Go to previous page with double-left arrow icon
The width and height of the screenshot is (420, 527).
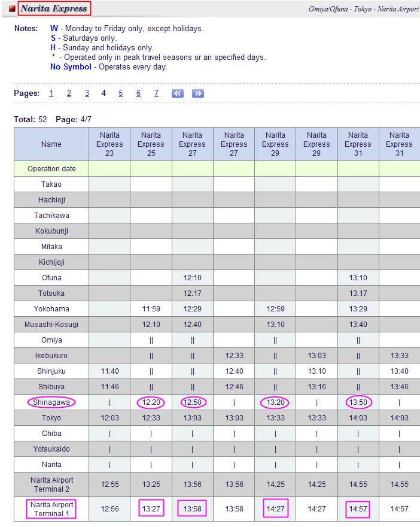point(178,93)
